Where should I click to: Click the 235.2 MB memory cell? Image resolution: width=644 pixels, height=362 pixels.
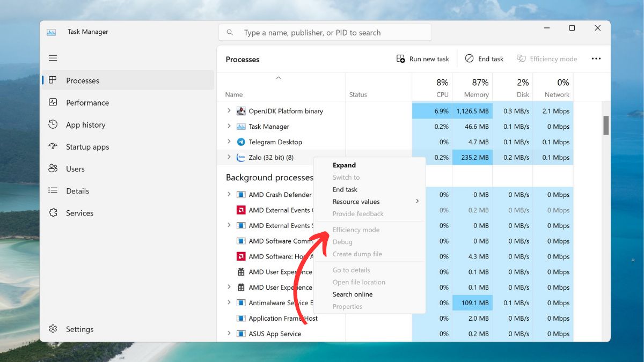tap(472, 157)
